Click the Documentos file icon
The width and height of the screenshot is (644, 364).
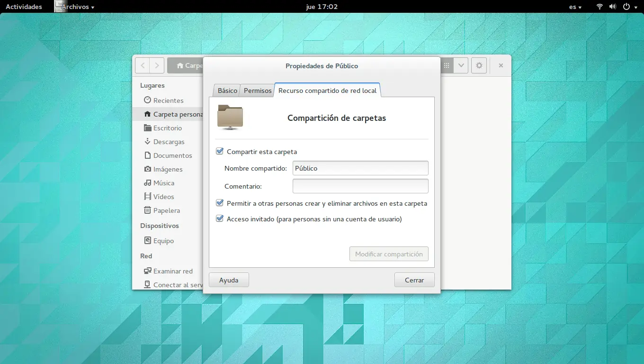point(147,155)
